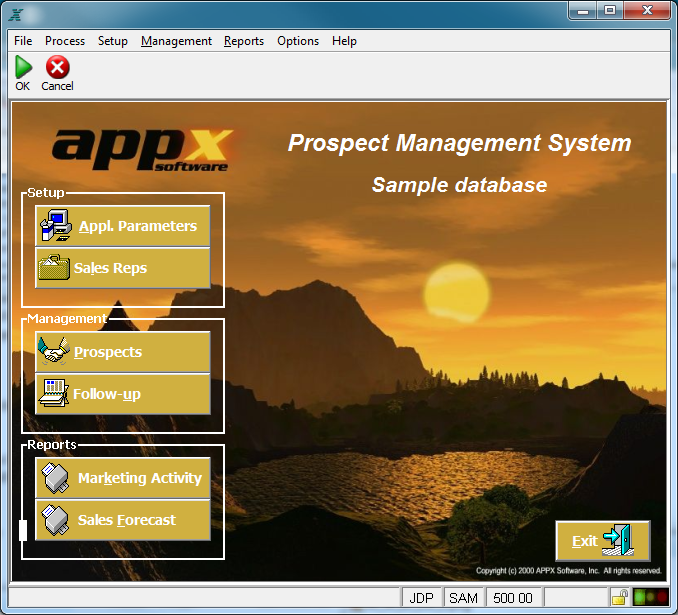Open the Setup menu

(112, 41)
